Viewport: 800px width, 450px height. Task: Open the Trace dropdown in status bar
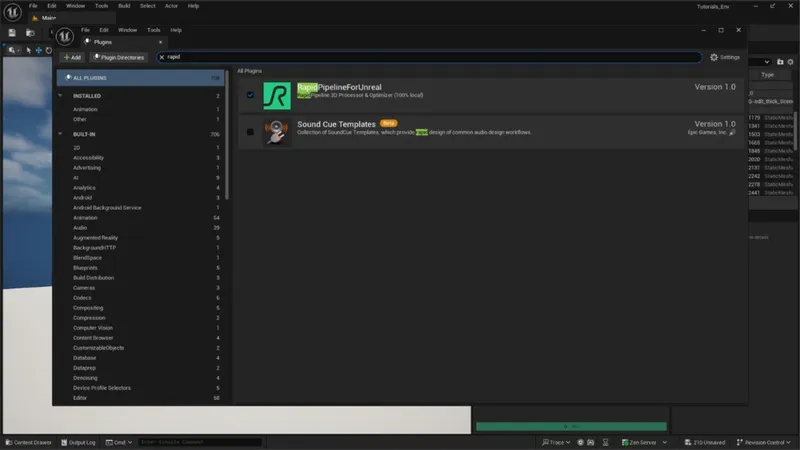(x=556, y=442)
